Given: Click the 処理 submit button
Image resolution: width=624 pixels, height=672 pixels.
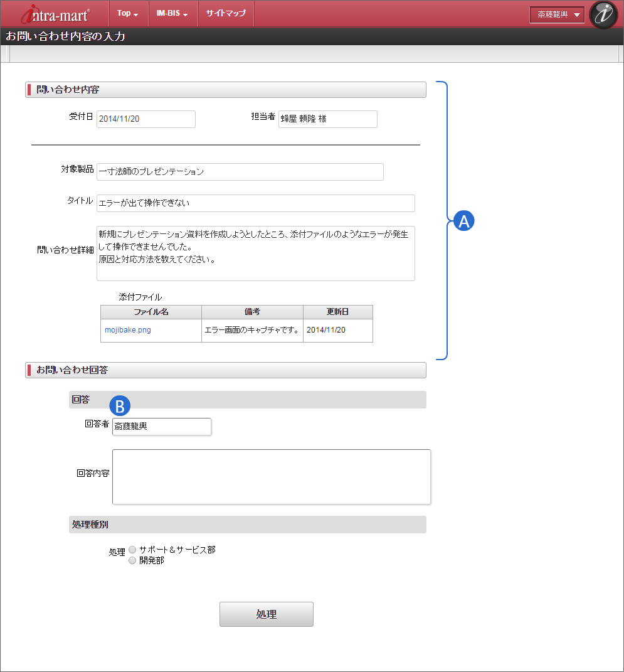Looking at the screenshot, I should (267, 614).
